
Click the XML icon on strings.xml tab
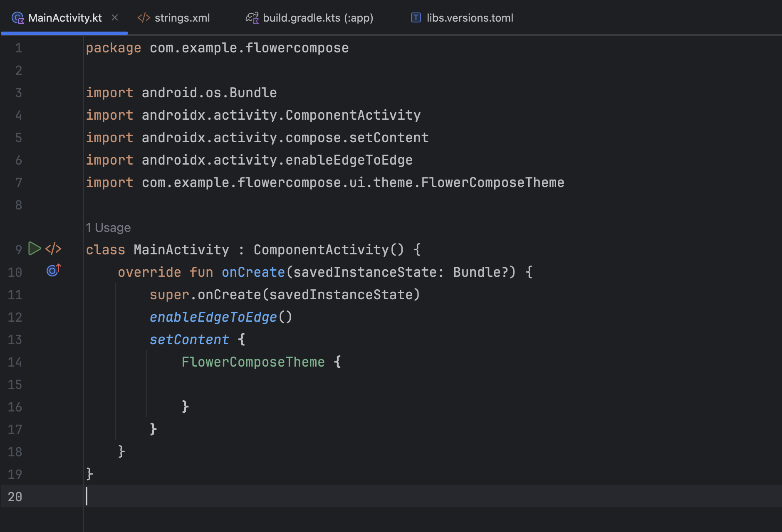click(x=144, y=18)
